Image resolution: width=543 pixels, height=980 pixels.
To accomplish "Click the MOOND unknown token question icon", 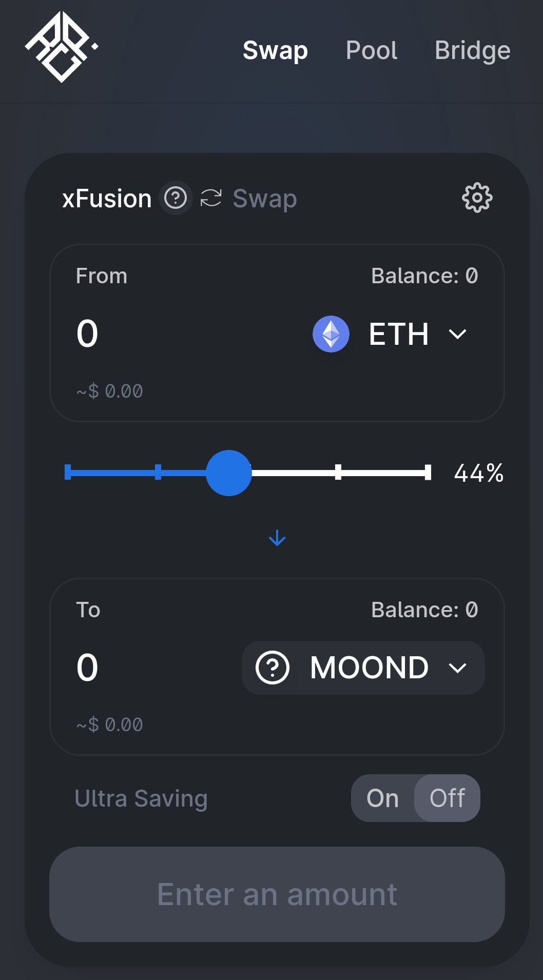I will (x=273, y=668).
